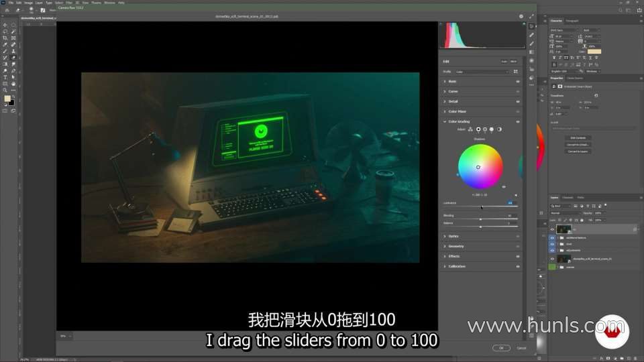Click the B&W button in Edit panel

coord(513,62)
